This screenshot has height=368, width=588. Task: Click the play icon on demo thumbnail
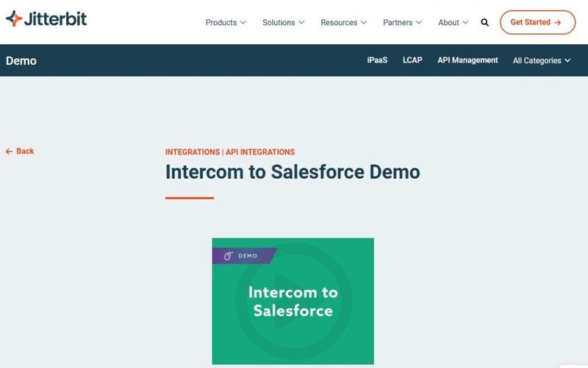[x=293, y=301]
